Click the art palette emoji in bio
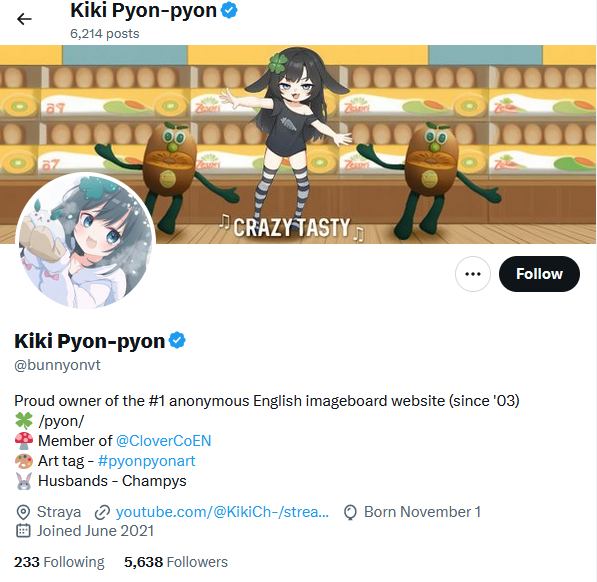 24,461
